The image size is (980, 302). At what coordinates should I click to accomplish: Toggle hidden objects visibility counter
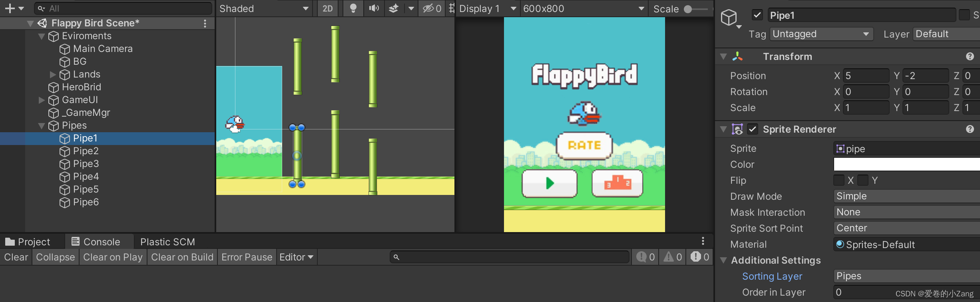click(432, 8)
